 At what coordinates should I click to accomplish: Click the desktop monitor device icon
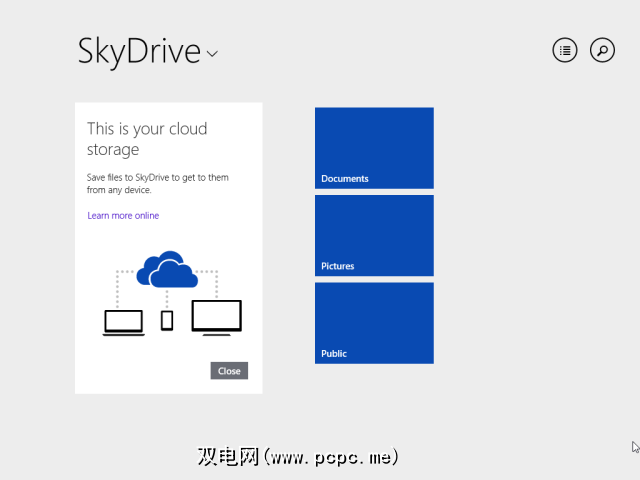click(216, 317)
